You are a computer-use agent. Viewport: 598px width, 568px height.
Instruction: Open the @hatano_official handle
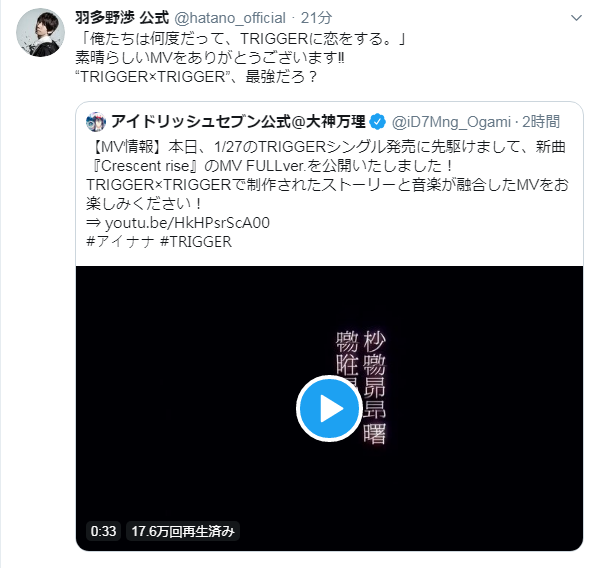point(230,18)
